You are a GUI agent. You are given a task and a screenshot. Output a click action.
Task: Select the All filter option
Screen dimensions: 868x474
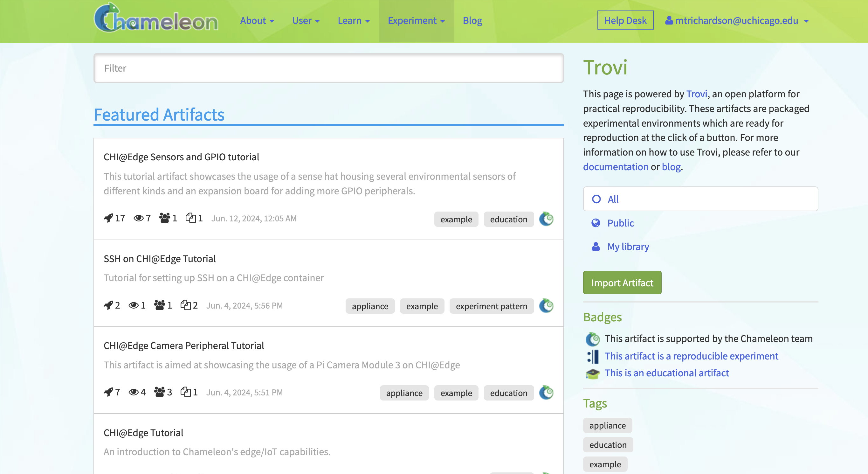[700, 199]
